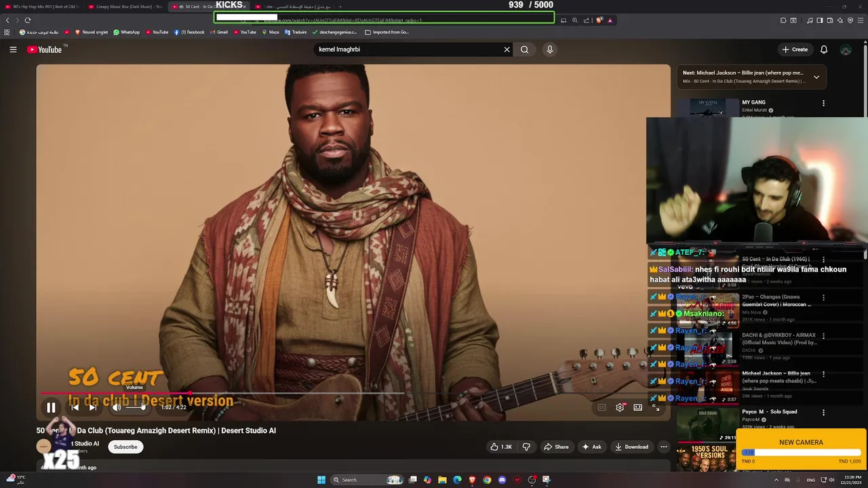Skip back to the previous video
868x488 pixels.
tap(75, 407)
